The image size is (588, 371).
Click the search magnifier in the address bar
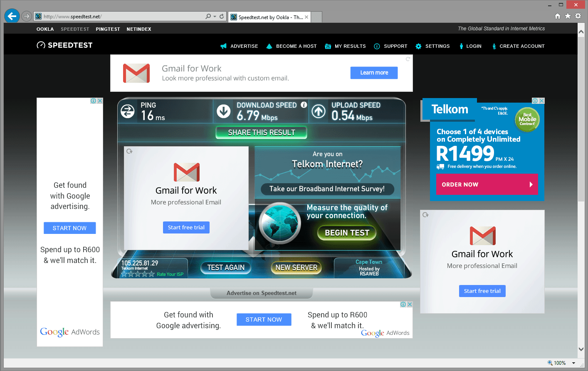[208, 17]
